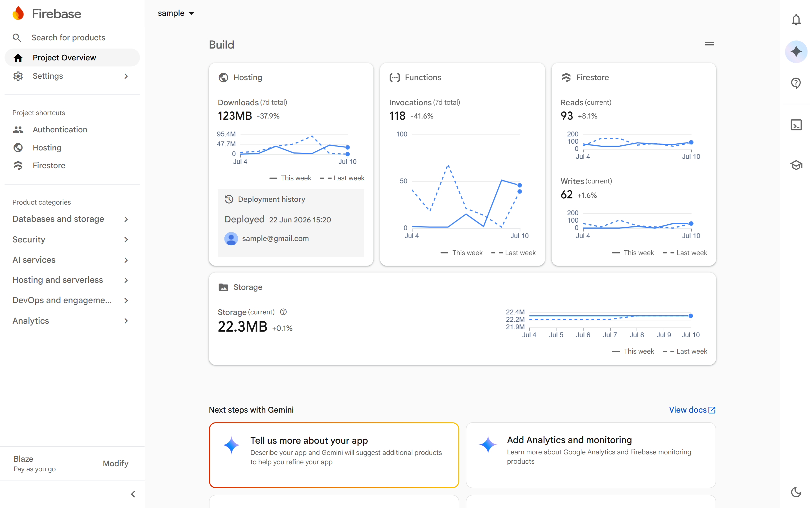The width and height of the screenshot is (812, 508).
Task: Click the Storage card title
Action: [x=248, y=287]
